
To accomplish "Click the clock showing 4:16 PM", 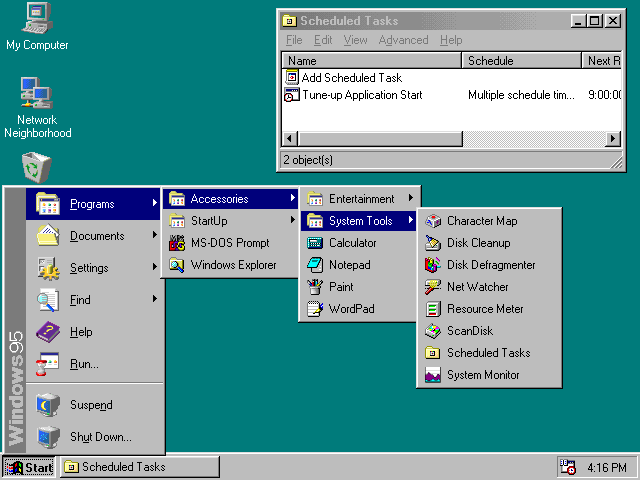I will pos(607,467).
